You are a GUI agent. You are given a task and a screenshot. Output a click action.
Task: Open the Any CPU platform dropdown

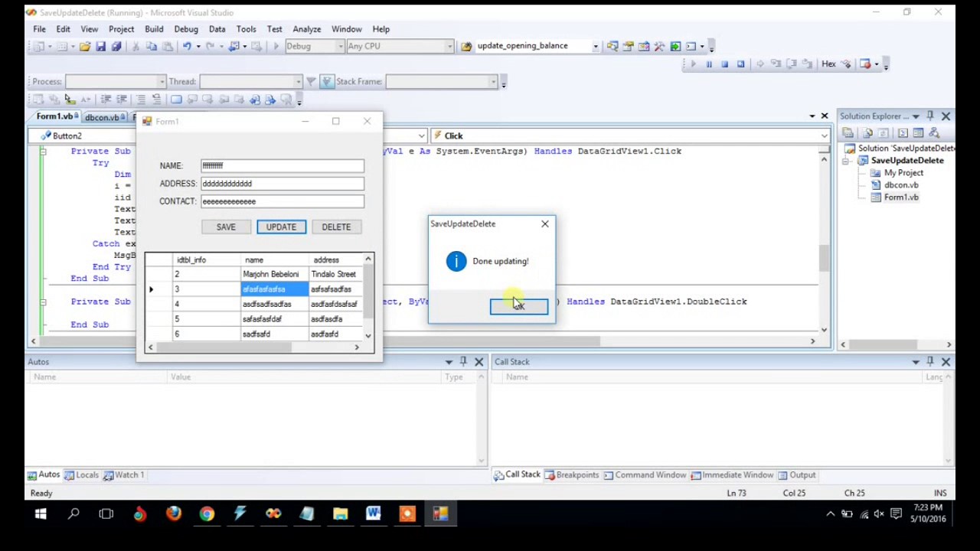pos(449,46)
